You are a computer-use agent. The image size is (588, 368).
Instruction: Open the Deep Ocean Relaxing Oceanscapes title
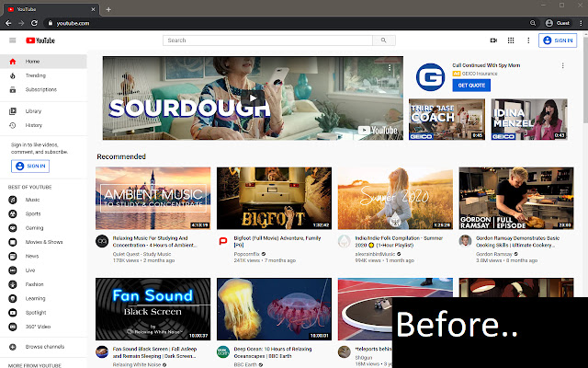coord(273,352)
